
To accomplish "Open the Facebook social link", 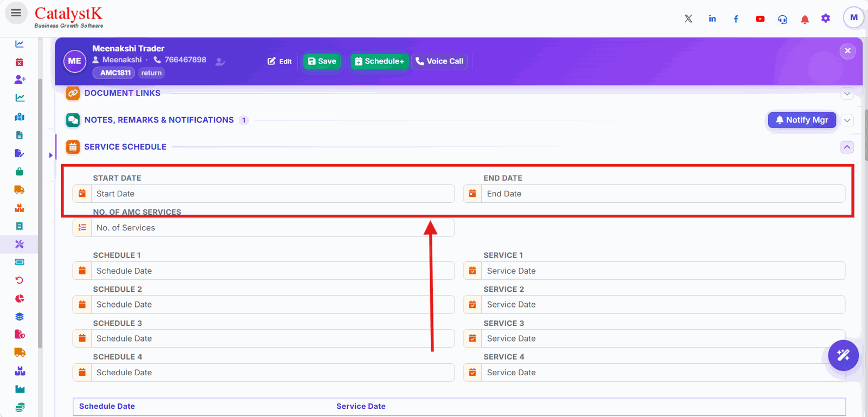I will click(736, 19).
